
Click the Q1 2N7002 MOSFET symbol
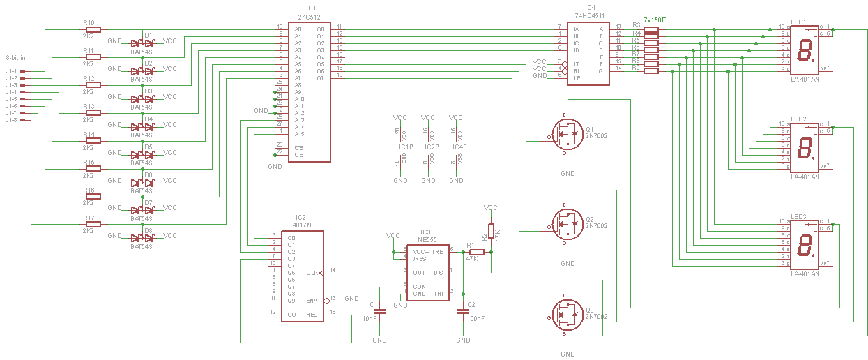pos(567,133)
